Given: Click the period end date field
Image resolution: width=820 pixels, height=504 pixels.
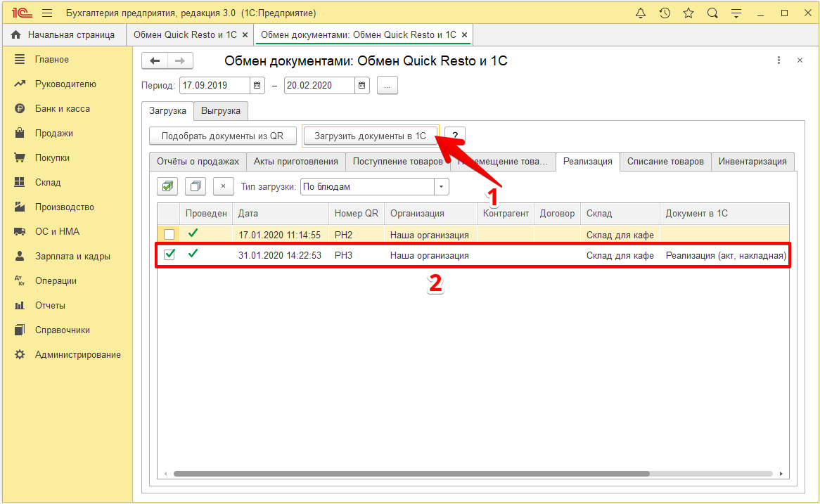Looking at the screenshot, I should 319,85.
